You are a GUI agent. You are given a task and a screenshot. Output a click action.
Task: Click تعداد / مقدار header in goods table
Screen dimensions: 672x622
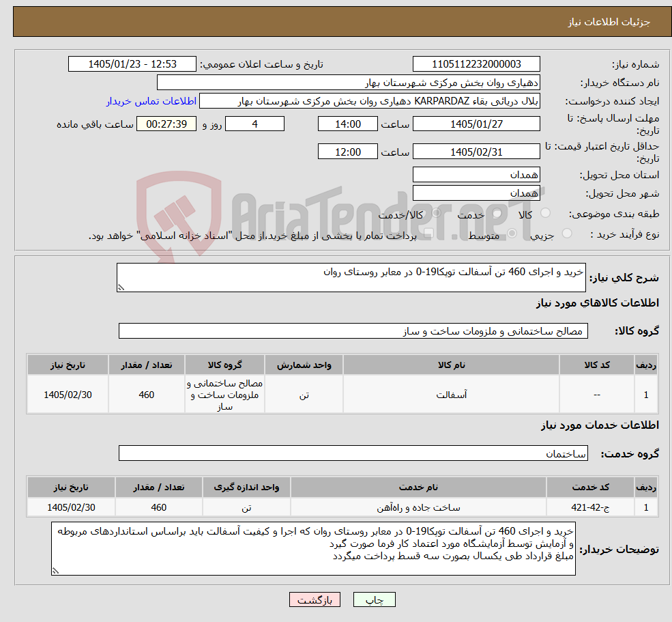147,365
